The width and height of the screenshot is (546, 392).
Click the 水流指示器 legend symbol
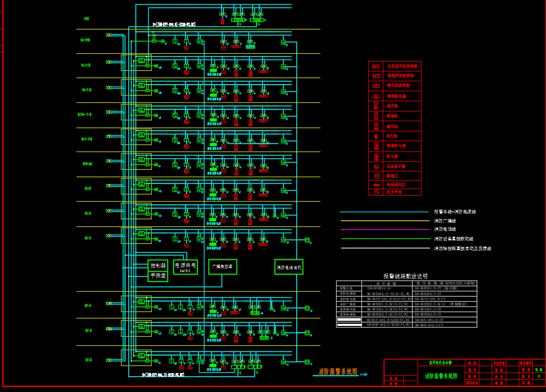pyautogui.click(x=376, y=167)
